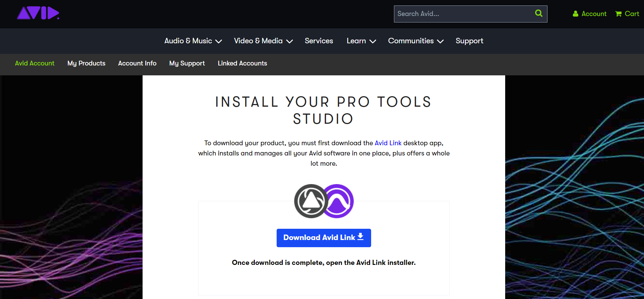Screen dimensions: 644x299
Task: Click the shopping cart icon
Action: tap(618, 14)
